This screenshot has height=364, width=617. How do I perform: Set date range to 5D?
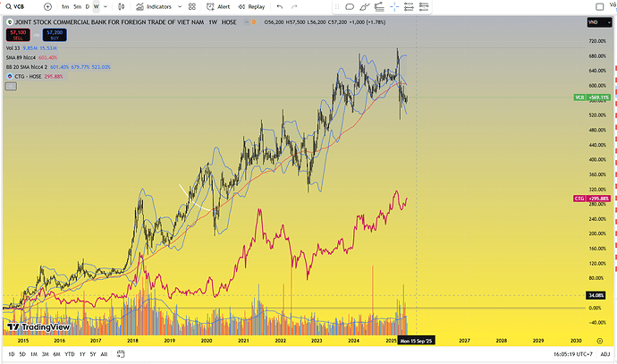tap(22, 354)
